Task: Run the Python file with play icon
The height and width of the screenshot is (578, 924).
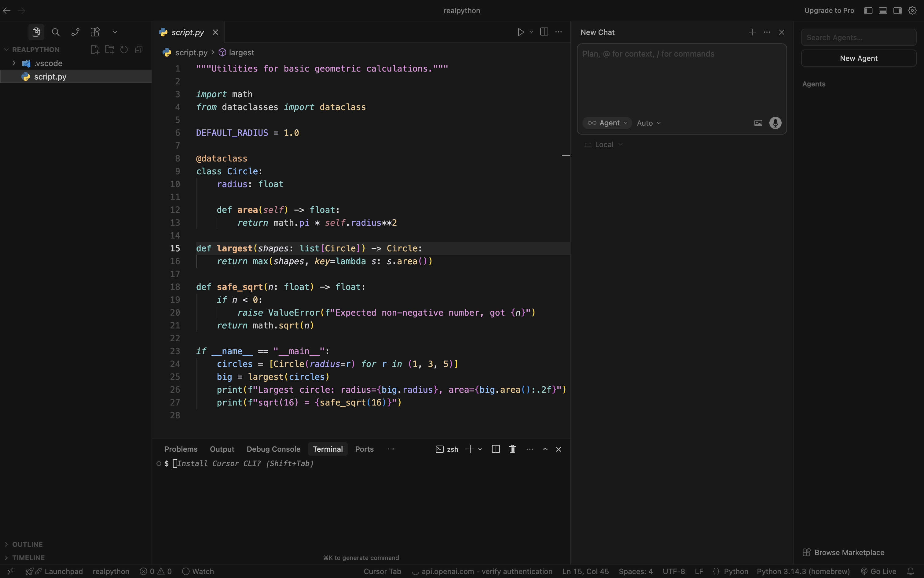Action: pyautogui.click(x=521, y=32)
